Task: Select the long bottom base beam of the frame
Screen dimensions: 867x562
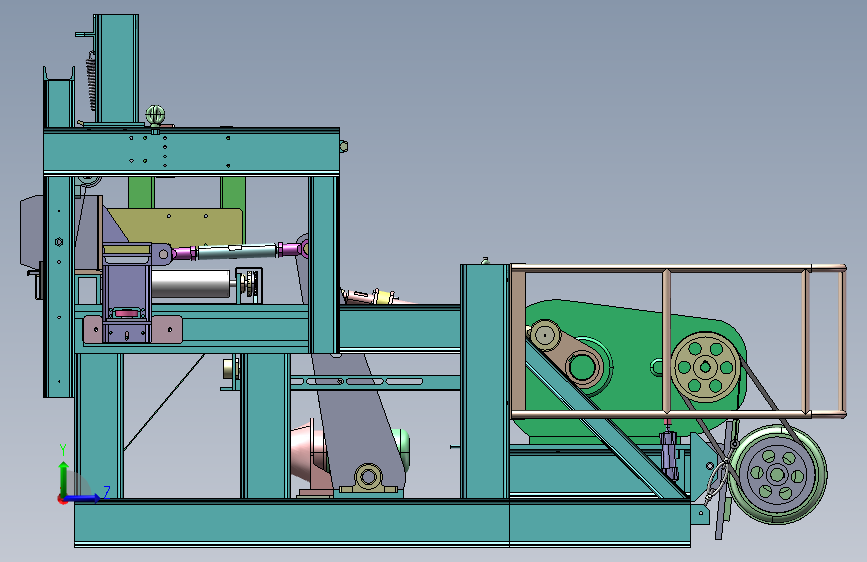Action: (x=382, y=523)
